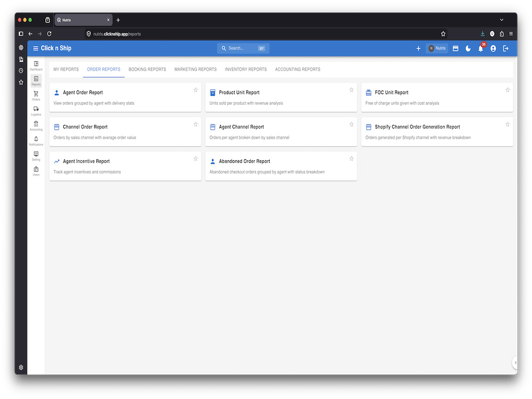Image resolution: width=532 pixels, height=399 pixels.
Task: Open Shopify Channel Order Generation Report
Action: 437,131
